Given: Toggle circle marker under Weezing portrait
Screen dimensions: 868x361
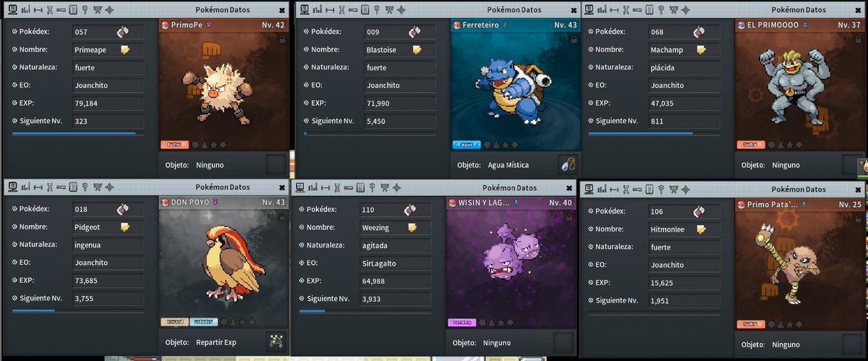Looking at the screenshot, I should point(482,322).
